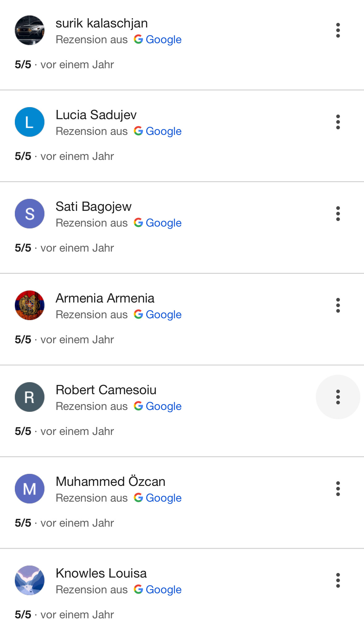Click Armenia Armenia's coat of arms avatar
The width and height of the screenshot is (364, 639).
30,305
